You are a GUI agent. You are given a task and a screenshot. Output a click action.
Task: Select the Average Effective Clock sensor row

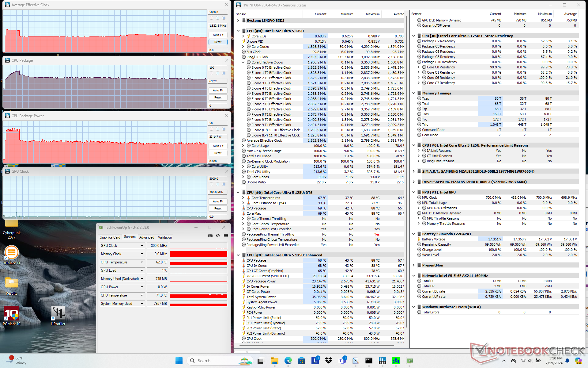322,140
